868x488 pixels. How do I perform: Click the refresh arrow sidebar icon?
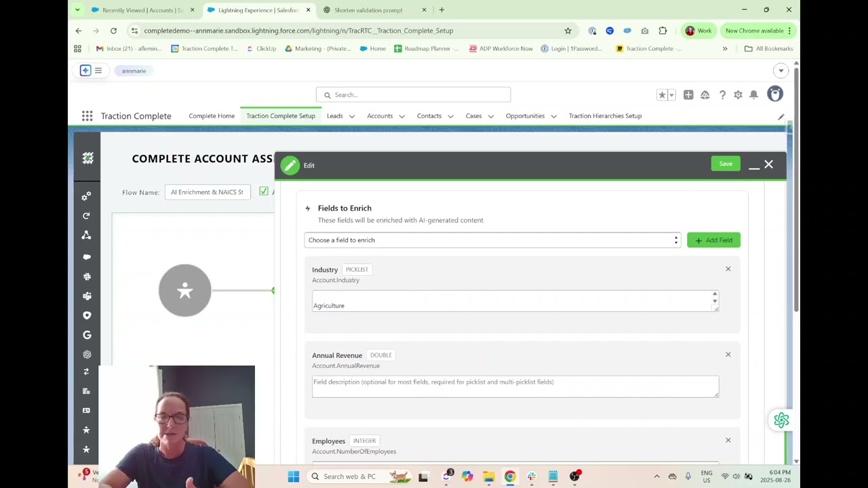(86, 216)
